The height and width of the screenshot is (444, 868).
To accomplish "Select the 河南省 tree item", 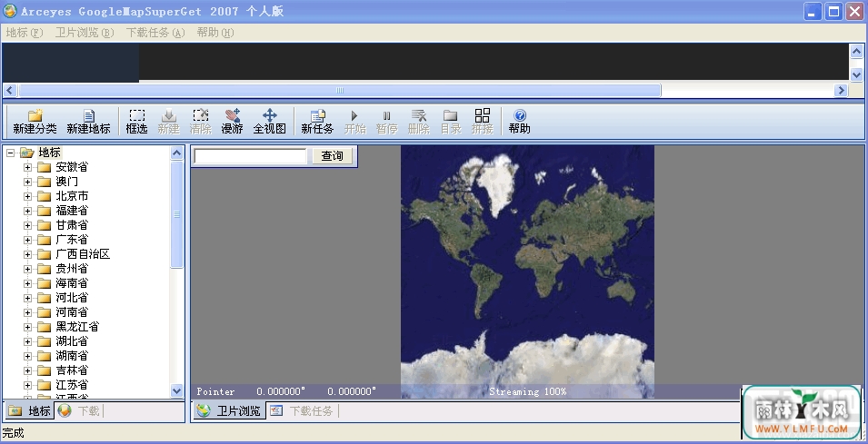I will tap(72, 311).
